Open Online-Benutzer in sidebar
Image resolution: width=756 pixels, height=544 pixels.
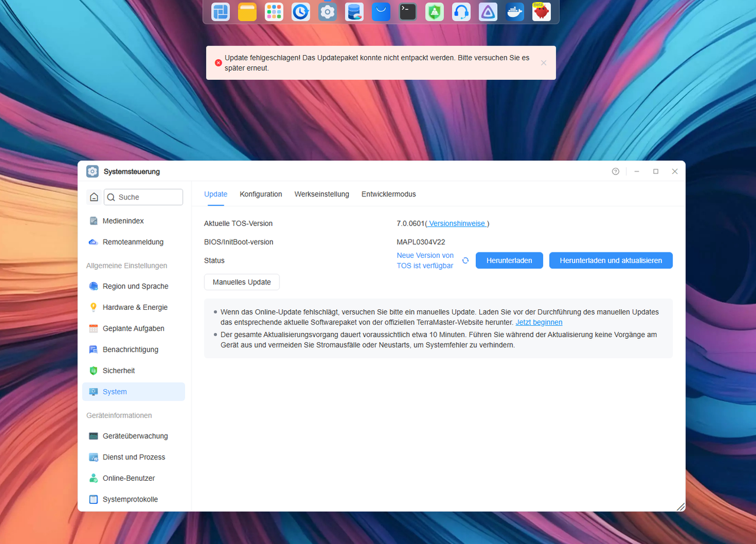pos(134,478)
